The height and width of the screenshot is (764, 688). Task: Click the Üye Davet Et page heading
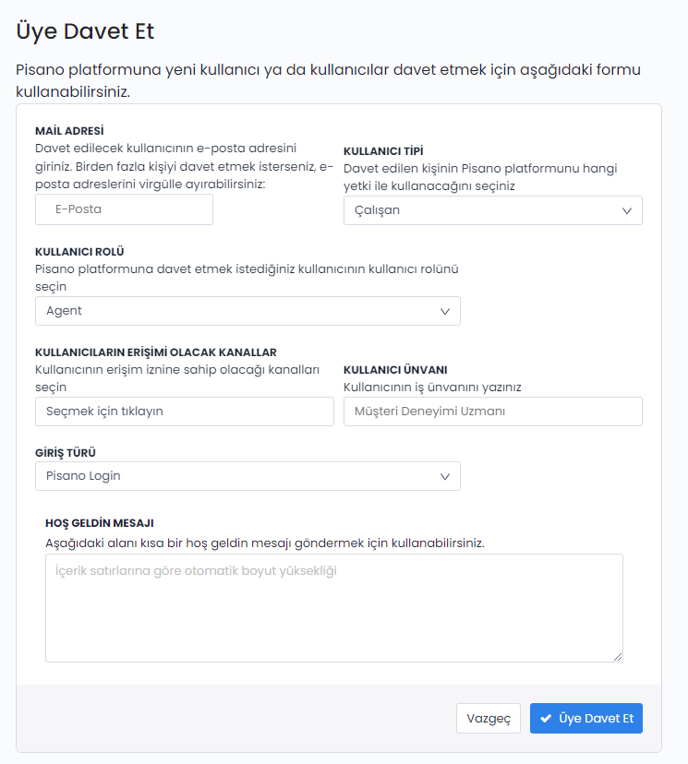[85, 31]
